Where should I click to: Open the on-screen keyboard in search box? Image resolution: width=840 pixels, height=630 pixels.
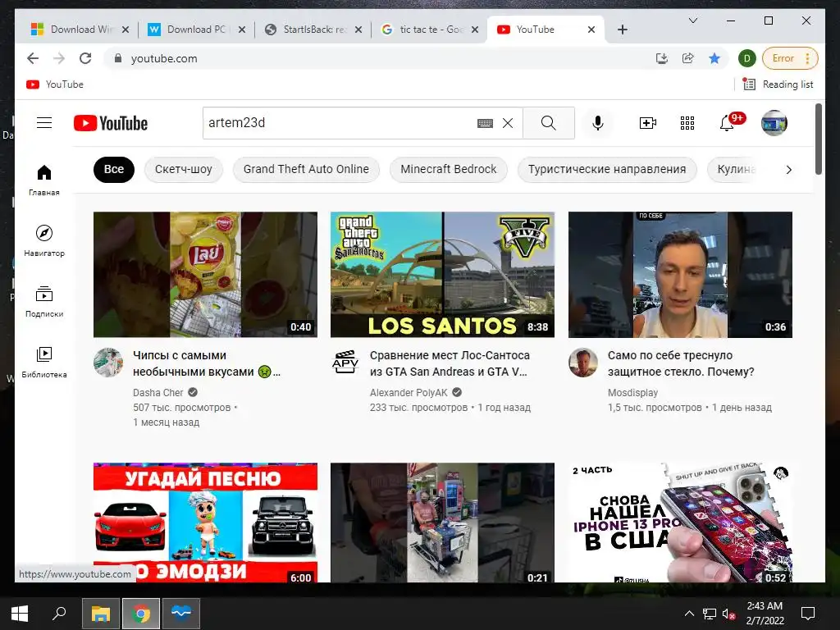[485, 123]
